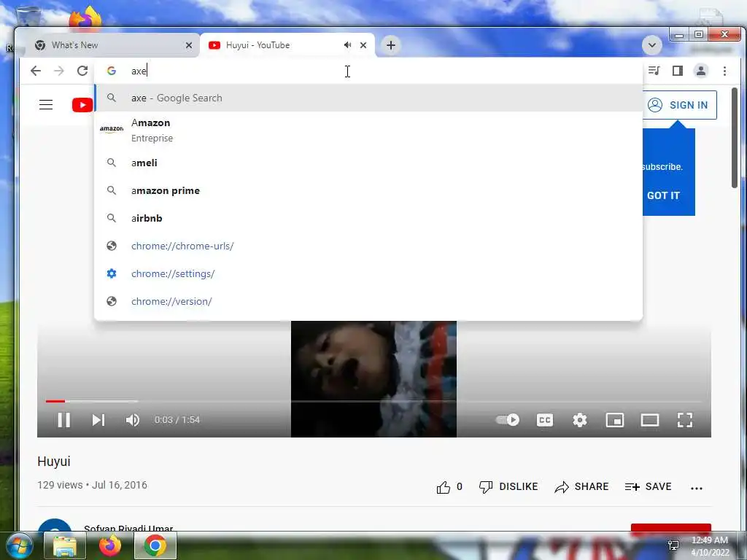747x560 pixels.
Task: Open the video settings gear
Action: [x=580, y=420]
